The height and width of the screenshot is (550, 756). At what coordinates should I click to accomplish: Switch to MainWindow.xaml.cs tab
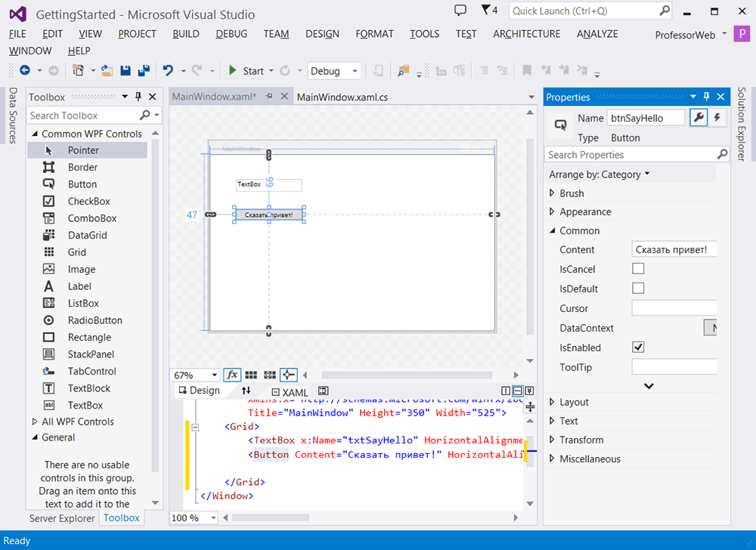[x=342, y=97]
